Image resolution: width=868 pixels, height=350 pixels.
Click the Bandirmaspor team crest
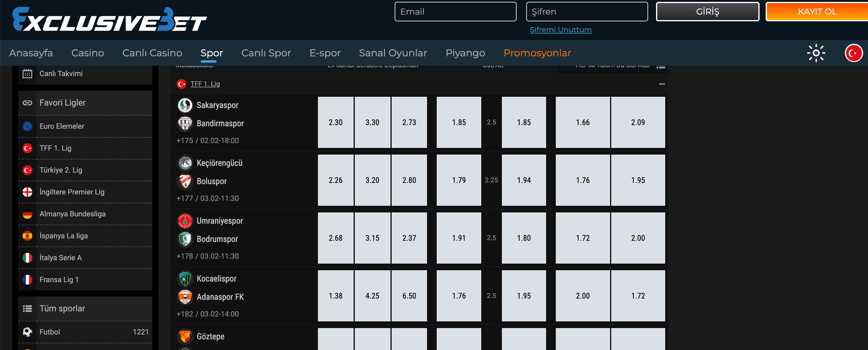(x=185, y=123)
